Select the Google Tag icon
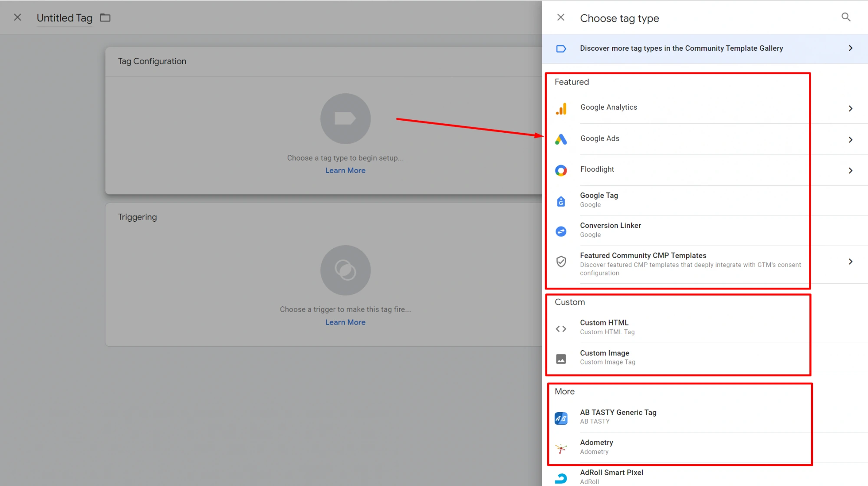The height and width of the screenshot is (486, 868). [561, 201]
